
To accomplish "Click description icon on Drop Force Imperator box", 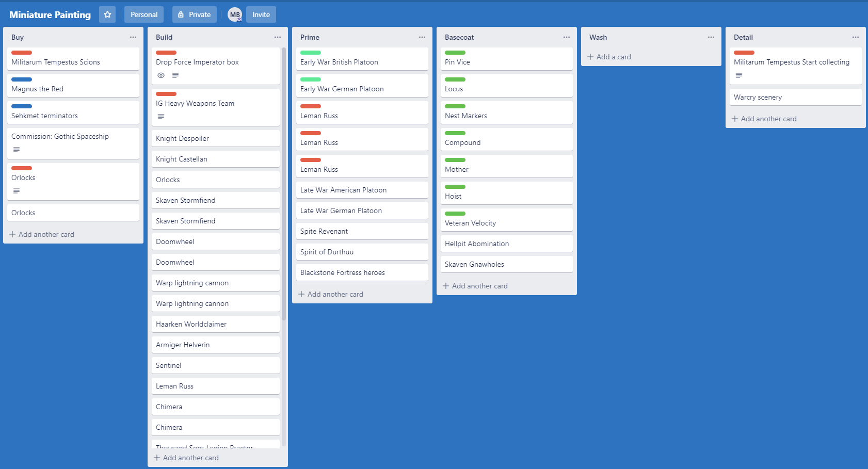I will [x=175, y=75].
